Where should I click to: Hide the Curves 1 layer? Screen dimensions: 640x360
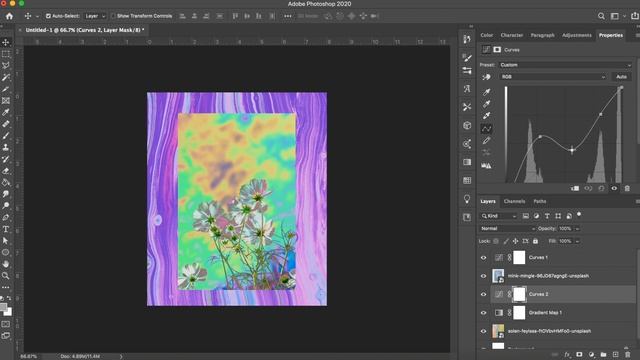coord(484,258)
